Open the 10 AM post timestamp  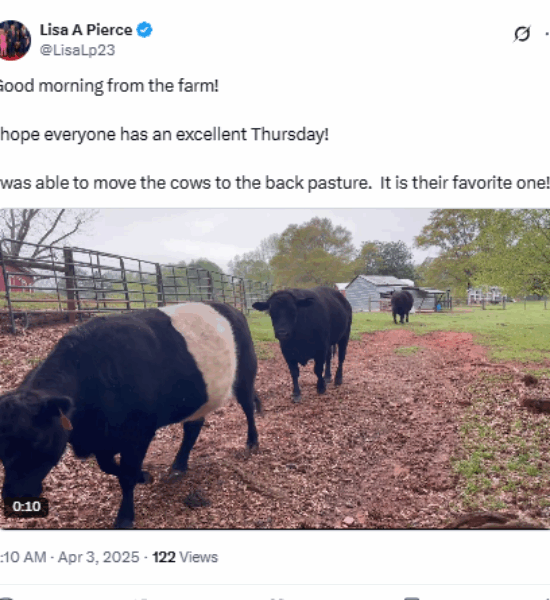(x=23, y=557)
